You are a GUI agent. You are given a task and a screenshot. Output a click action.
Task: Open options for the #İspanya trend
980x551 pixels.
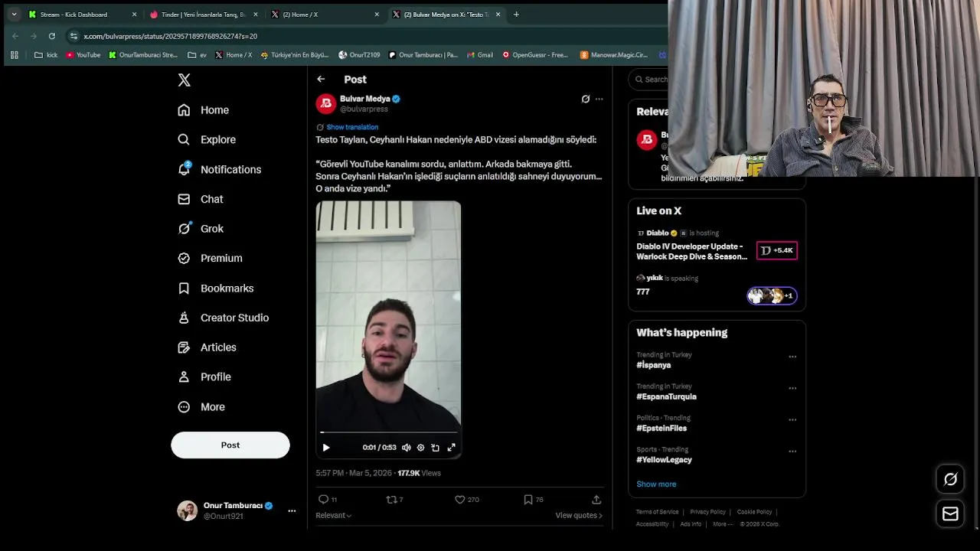[792, 357]
